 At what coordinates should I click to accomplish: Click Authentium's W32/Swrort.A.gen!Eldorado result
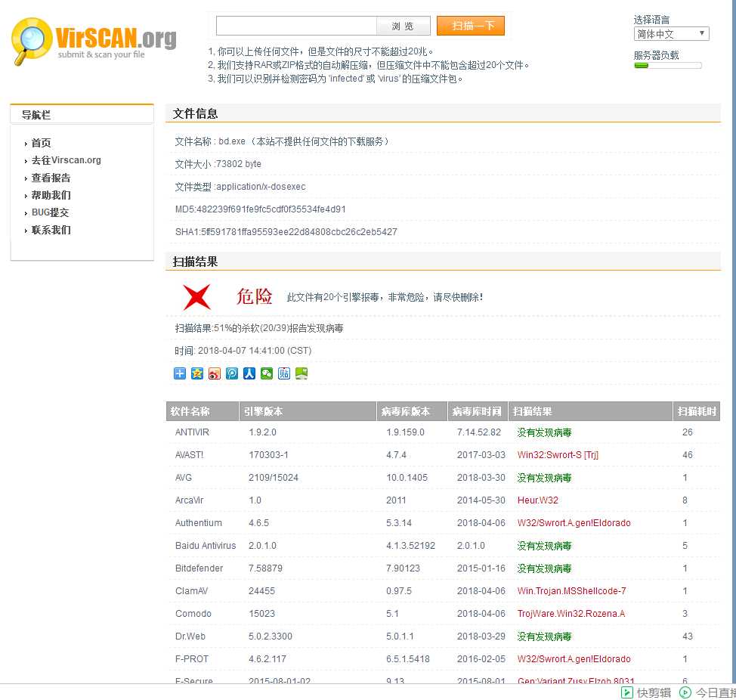pos(574,523)
